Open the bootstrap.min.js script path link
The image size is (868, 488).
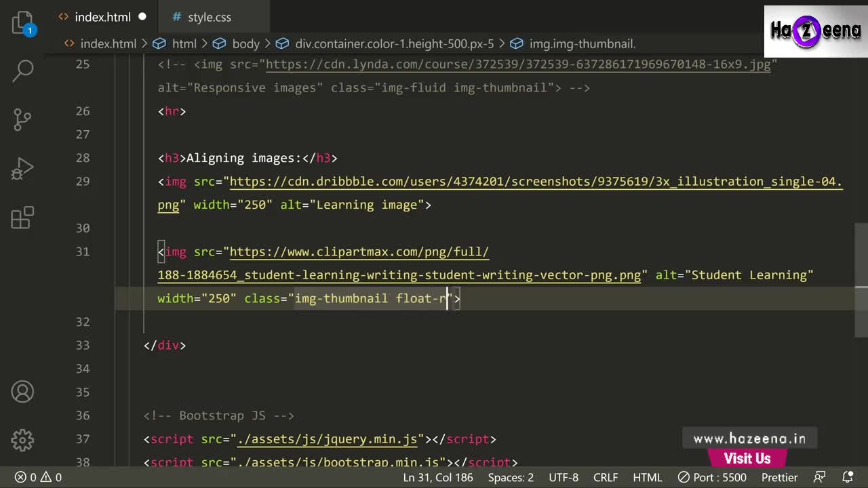341,463
